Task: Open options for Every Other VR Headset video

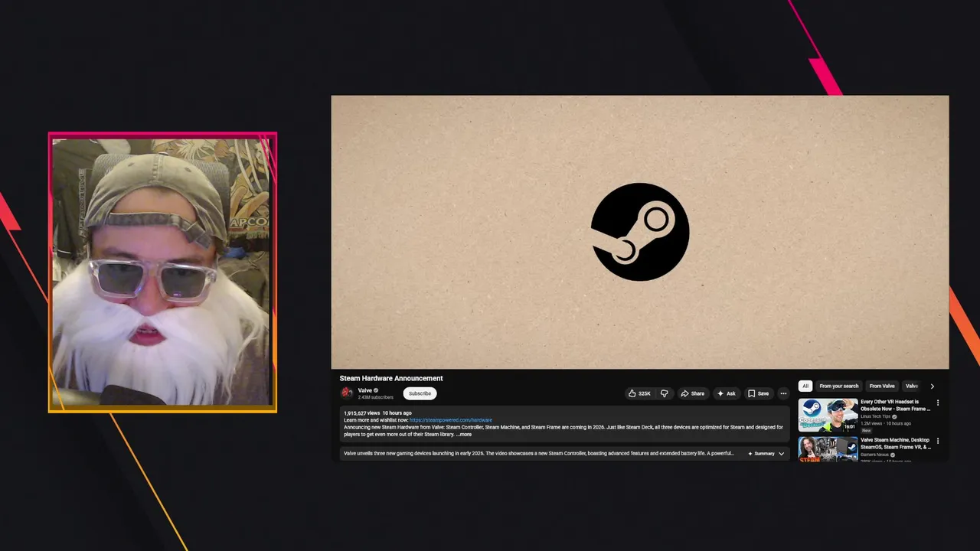Action: coord(938,403)
